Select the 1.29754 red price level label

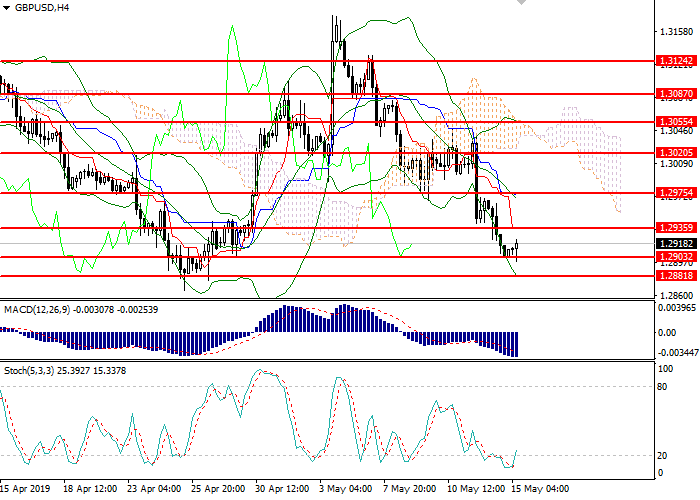pos(674,193)
